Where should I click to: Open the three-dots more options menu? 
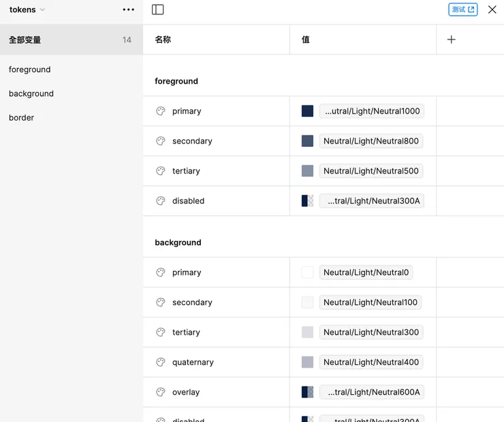click(x=129, y=10)
